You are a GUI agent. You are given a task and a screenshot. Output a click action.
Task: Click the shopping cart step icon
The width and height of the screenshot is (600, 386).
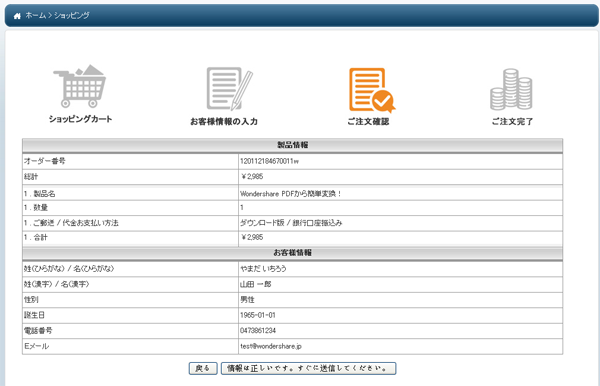point(80,86)
